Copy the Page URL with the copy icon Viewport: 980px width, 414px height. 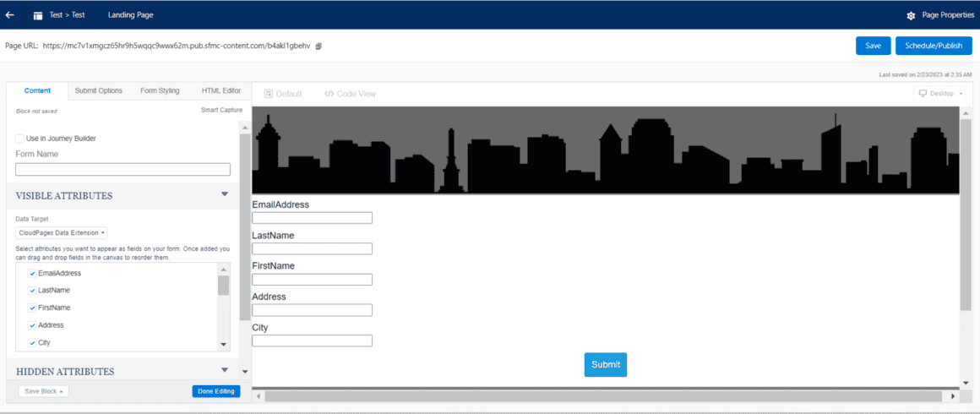click(x=318, y=46)
